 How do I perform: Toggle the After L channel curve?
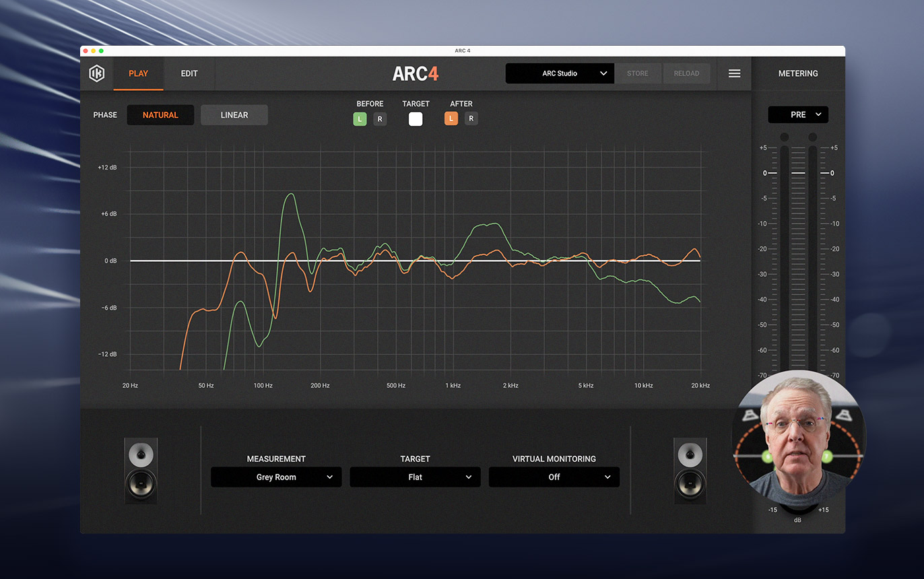[x=451, y=119]
